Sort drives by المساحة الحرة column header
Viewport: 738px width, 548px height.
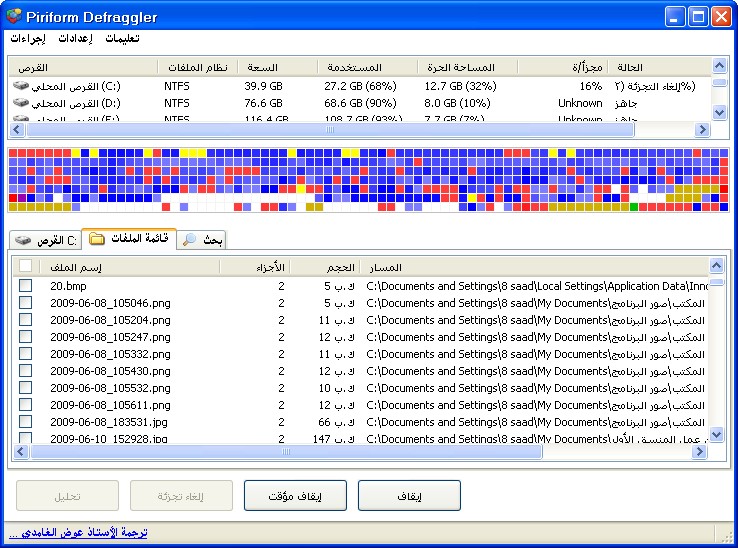coord(467,67)
